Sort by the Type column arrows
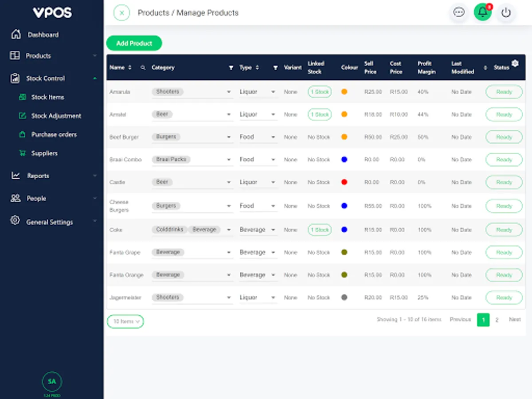 (258, 67)
